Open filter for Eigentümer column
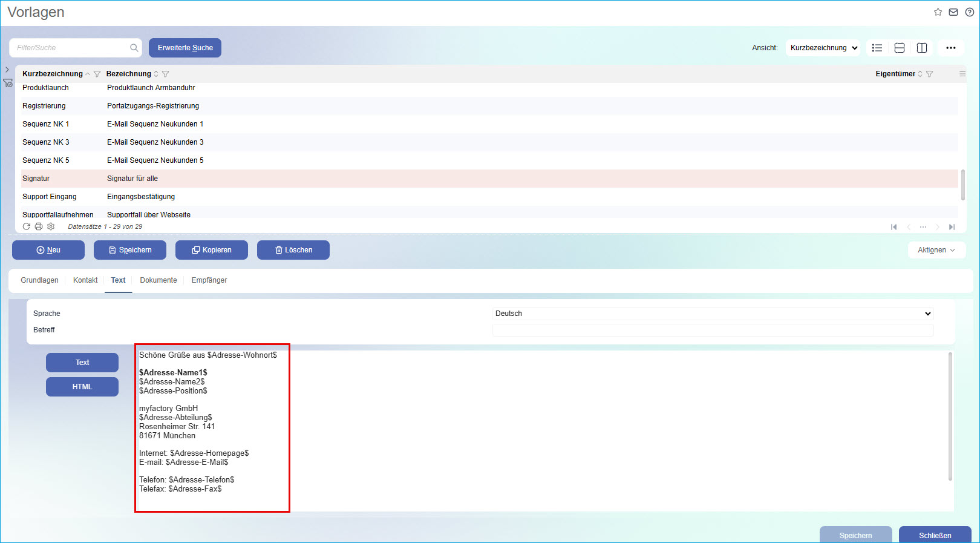This screenshot has height=543, width=980. coord(929,74)
